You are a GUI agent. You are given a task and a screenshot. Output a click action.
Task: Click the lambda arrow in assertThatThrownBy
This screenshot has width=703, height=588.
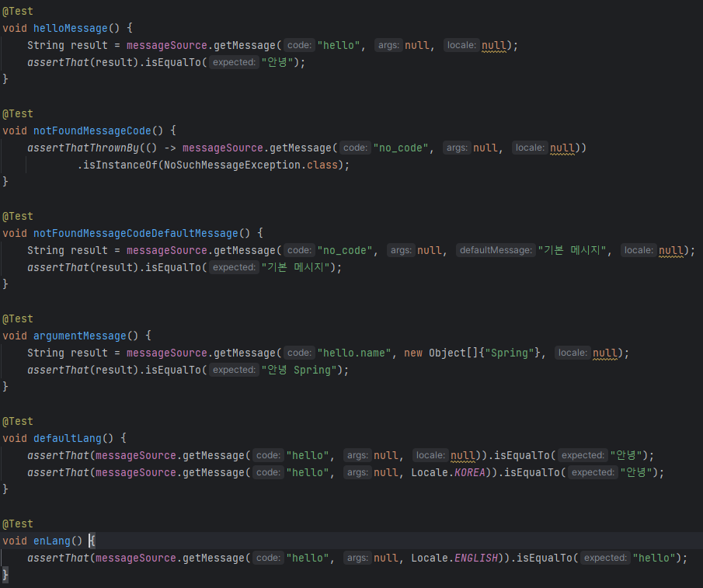coord(169,148)
